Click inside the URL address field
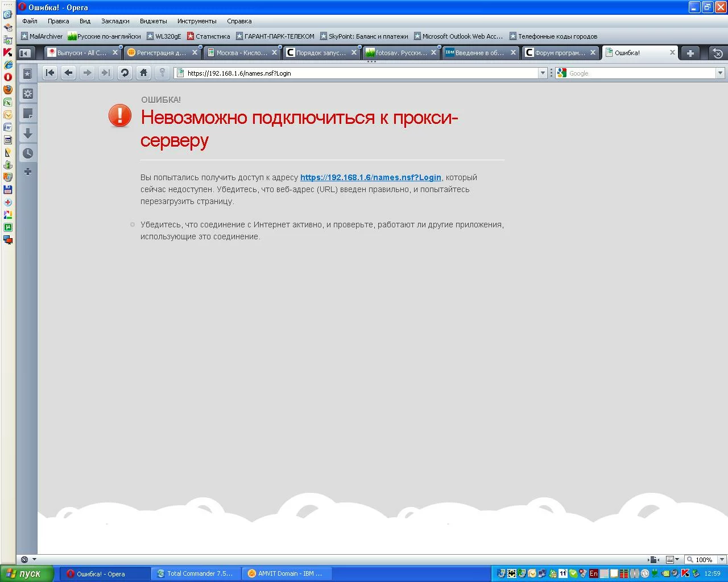Viewport: 728px width, 582px height. point(358,73)
